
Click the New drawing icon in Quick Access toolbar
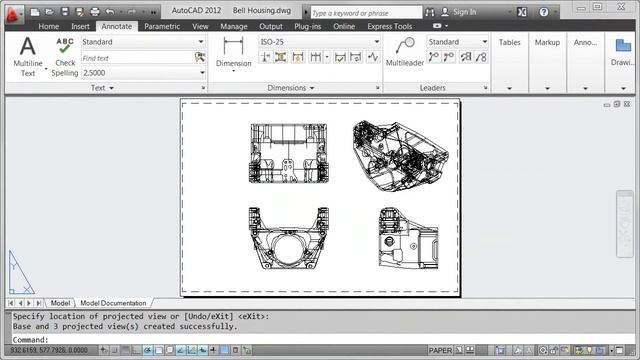[35, 12]
